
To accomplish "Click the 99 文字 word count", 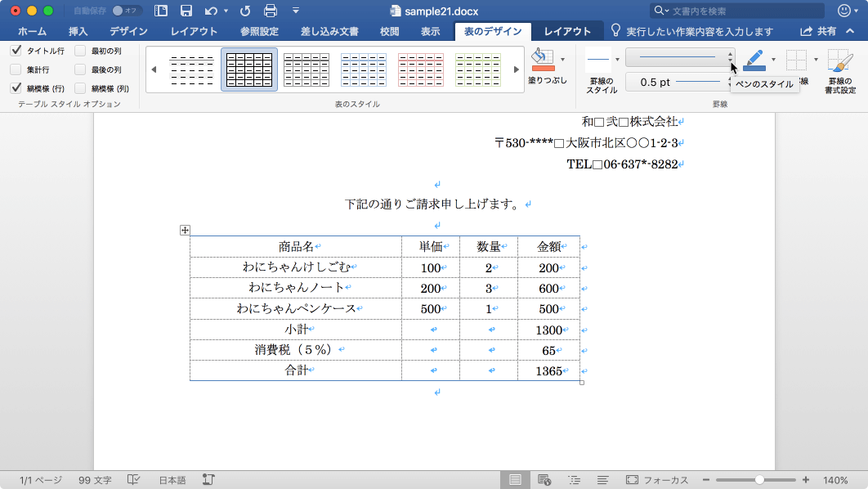I will coord(95,480).
